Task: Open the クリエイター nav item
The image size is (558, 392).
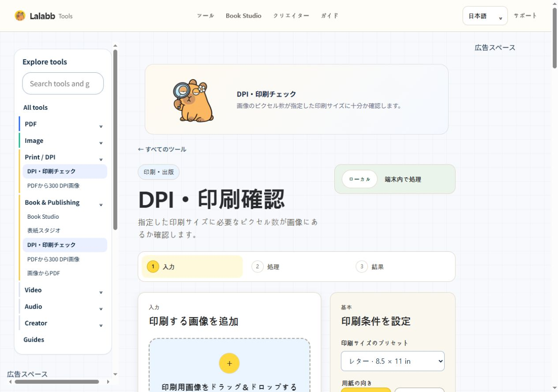Action: (x=291, y=15)
